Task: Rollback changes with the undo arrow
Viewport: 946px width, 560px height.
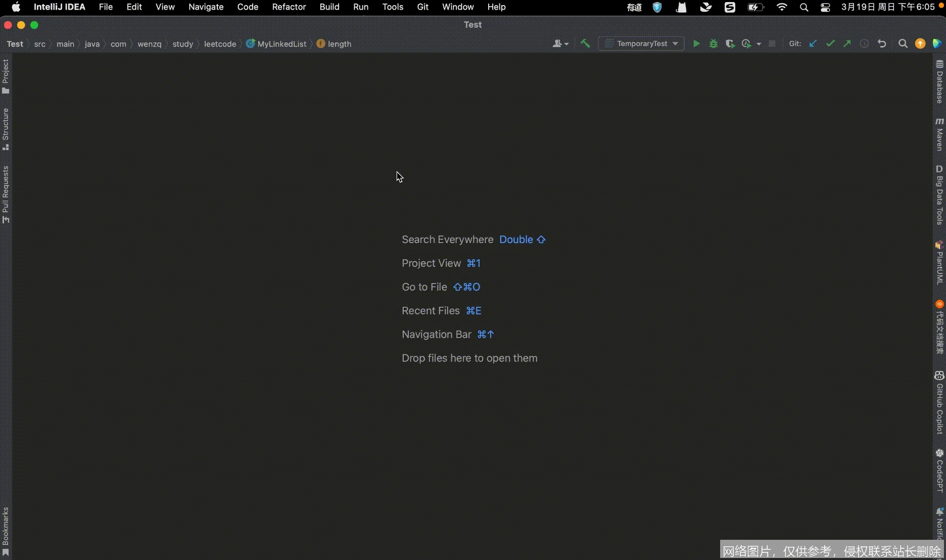Action: 881,43
